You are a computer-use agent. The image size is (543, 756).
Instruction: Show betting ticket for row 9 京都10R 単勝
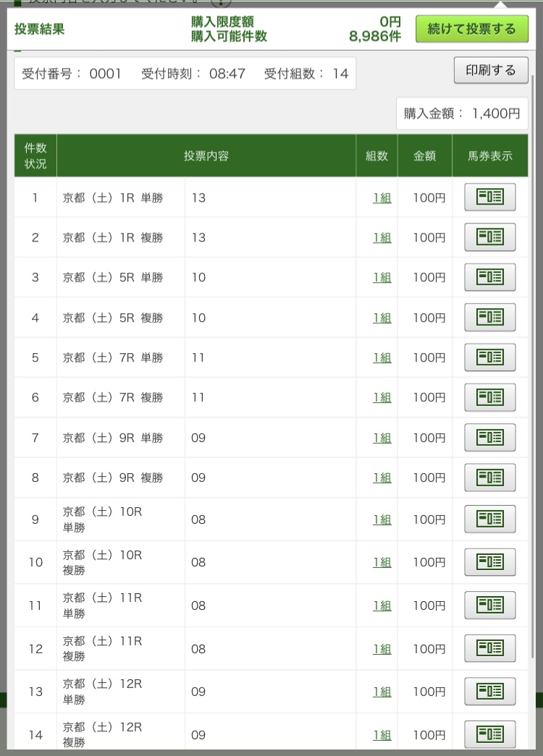(x=489, y=519)
